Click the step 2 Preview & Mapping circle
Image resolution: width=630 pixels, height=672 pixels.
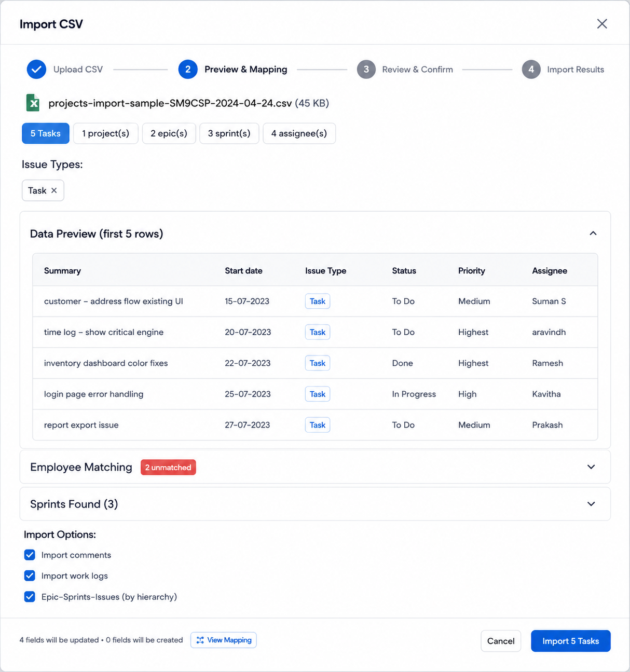click(188, 70)
